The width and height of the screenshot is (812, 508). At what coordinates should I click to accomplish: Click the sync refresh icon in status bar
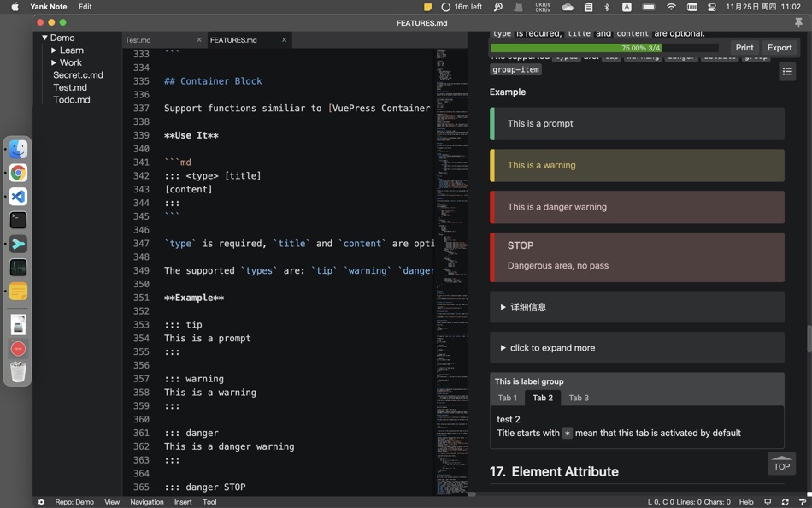(785, 502)
